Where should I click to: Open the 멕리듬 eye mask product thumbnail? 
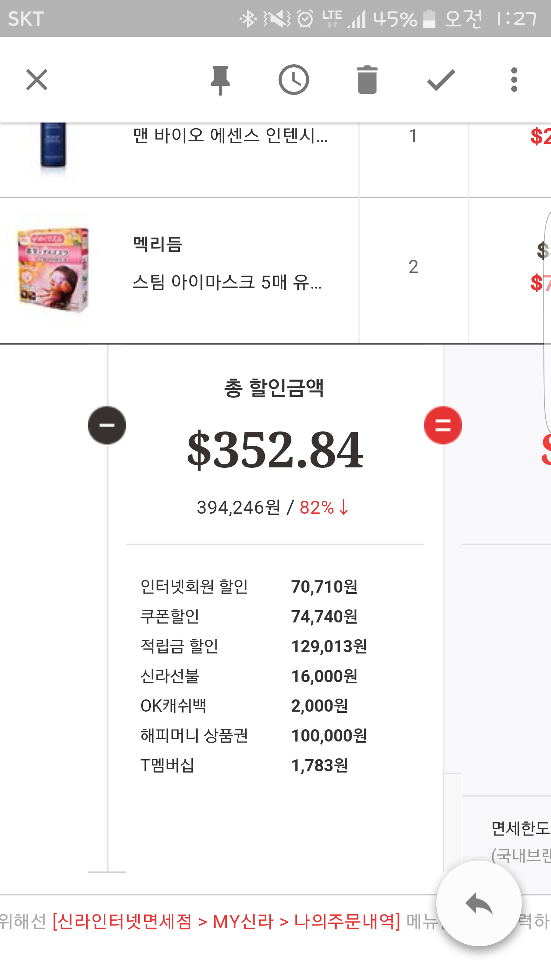pyautogui.click(x=54, y=270)
